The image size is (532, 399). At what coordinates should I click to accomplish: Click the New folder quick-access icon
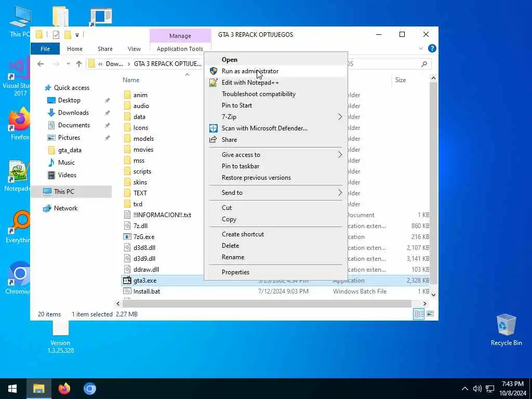coord(68,35)
